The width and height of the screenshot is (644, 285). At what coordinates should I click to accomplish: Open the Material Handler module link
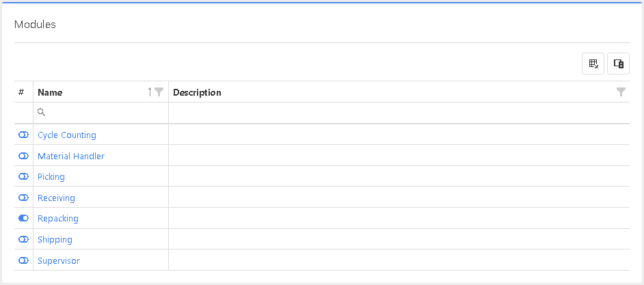pos(71,157)
